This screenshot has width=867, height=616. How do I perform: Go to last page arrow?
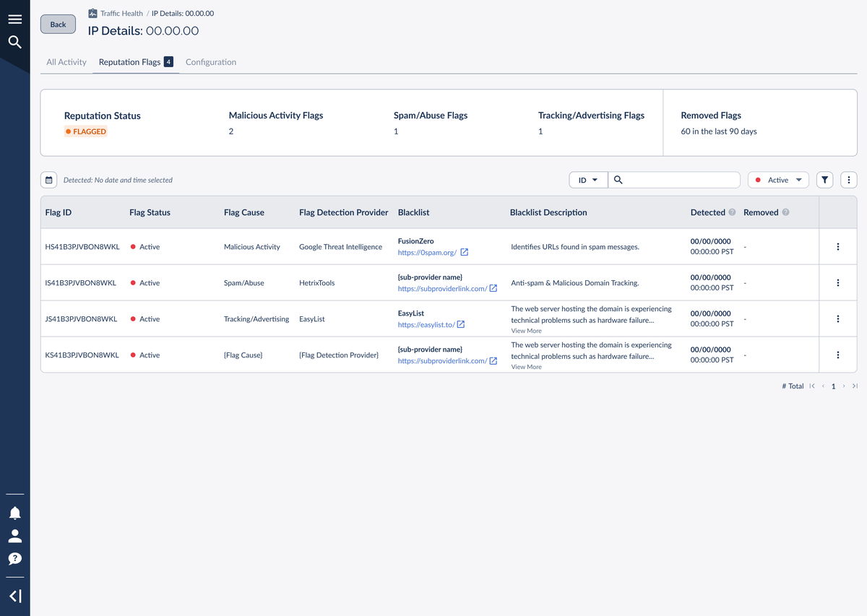point(855,386)
